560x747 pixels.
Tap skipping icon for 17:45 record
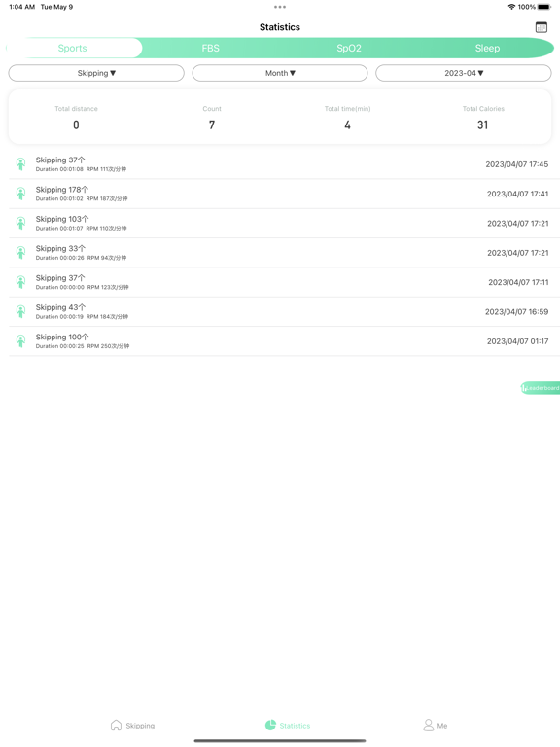[21, 163]
